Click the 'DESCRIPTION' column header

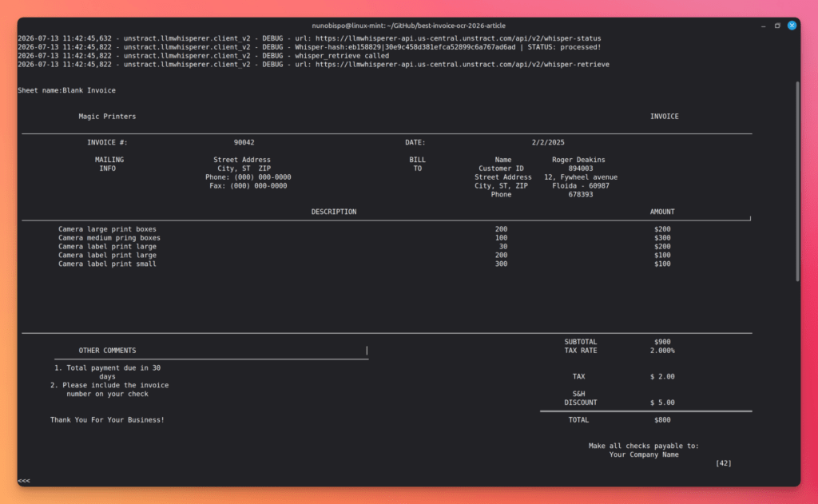tap(334, 212)
